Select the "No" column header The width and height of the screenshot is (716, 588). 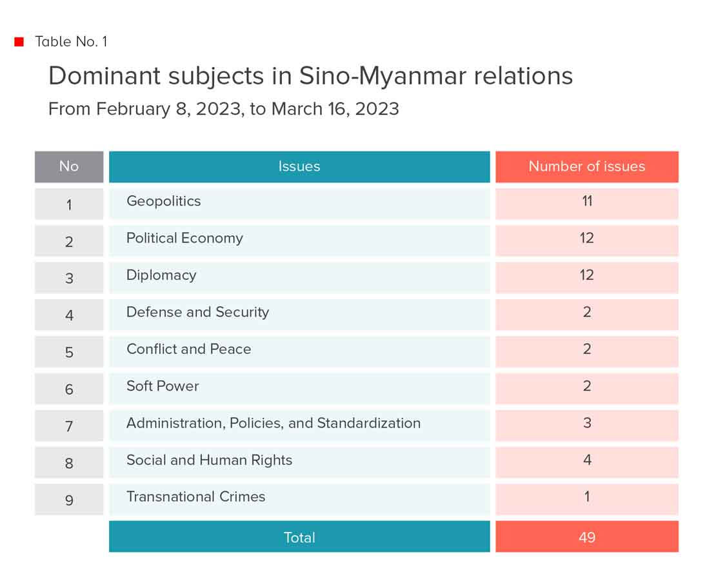click(x=69, y=166)
